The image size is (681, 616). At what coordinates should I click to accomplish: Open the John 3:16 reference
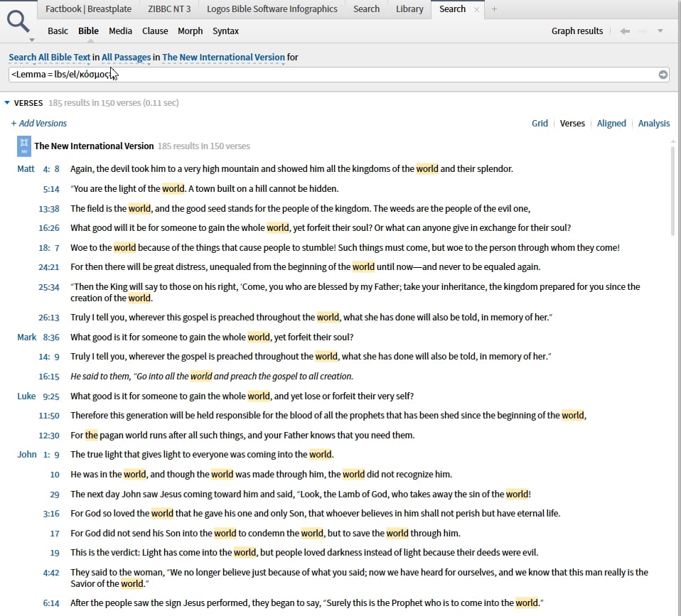[50, 514]
